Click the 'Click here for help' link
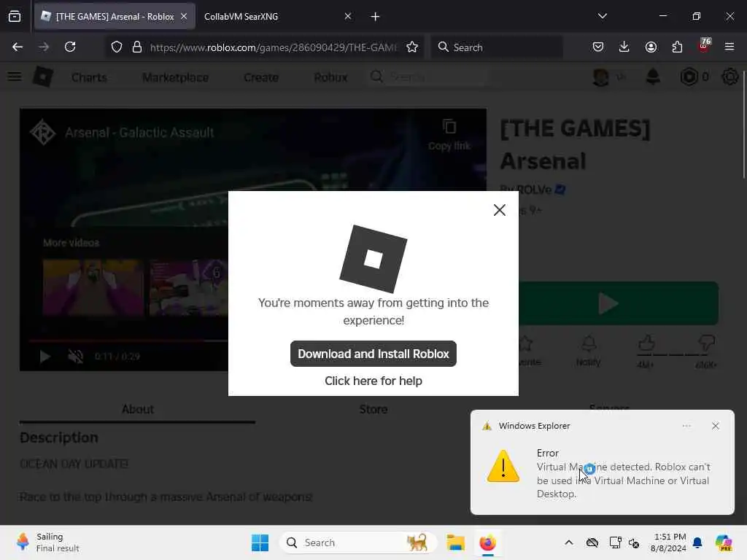This screenshot has width=747, height=560. coord(373,381)
